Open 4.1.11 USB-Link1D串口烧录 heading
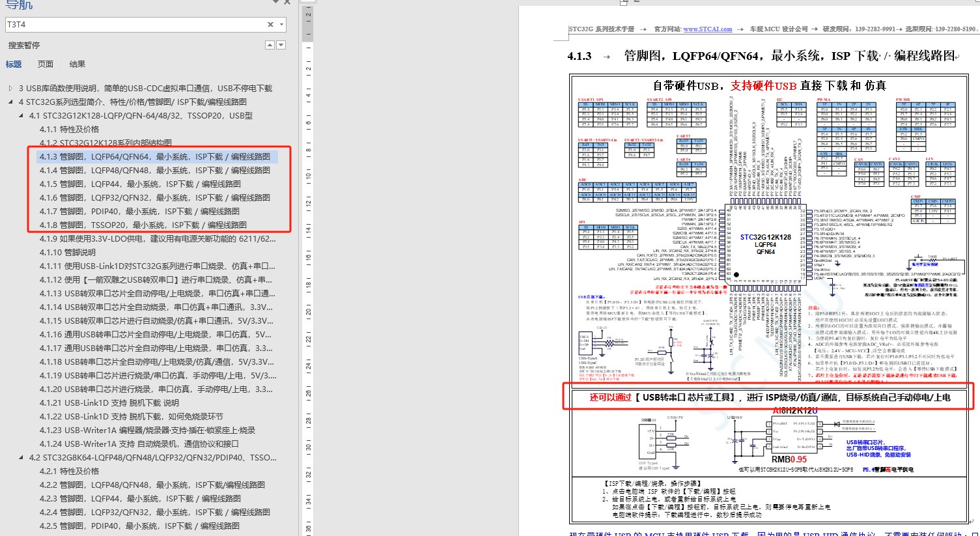980x536 pixels. tap(157, 266)
